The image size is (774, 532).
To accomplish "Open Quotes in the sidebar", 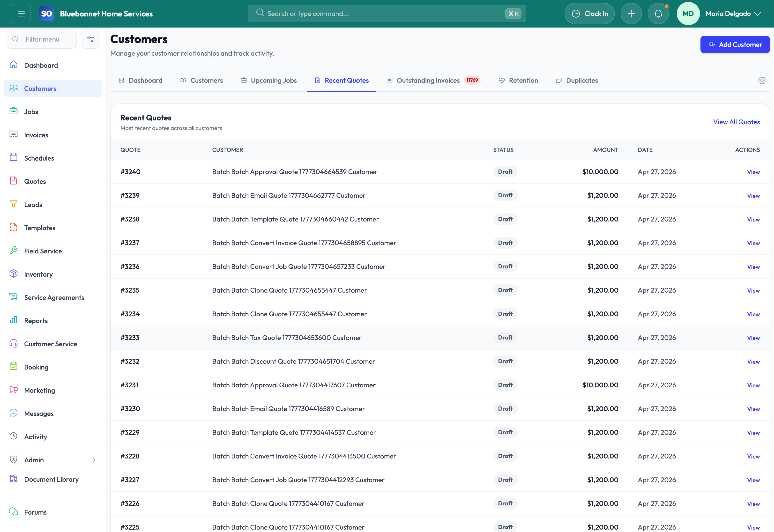I will pos(53,181).
